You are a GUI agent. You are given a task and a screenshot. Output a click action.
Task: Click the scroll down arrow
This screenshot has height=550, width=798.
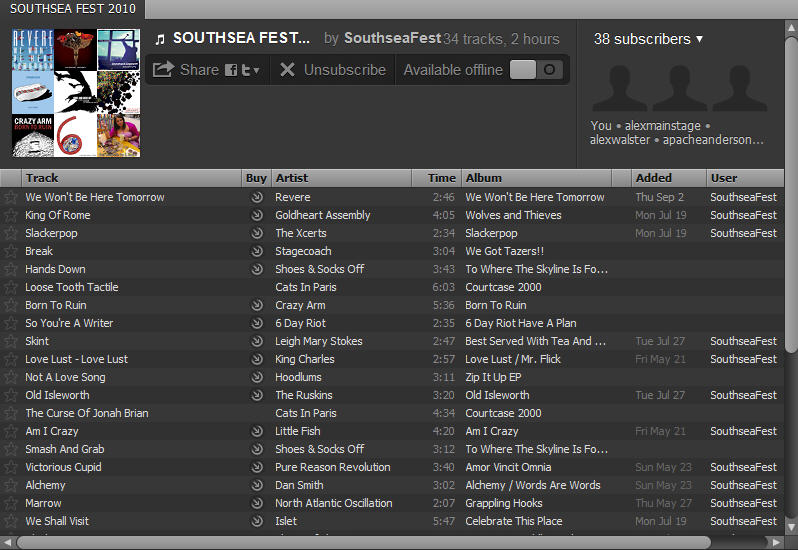791,527
